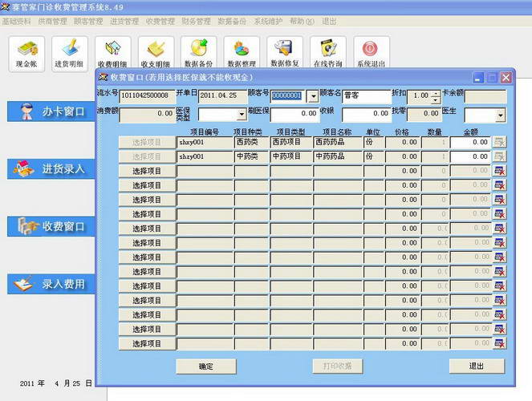
Task: Click the 数据整理 data tidy icon
Action: tap(242, 54)
